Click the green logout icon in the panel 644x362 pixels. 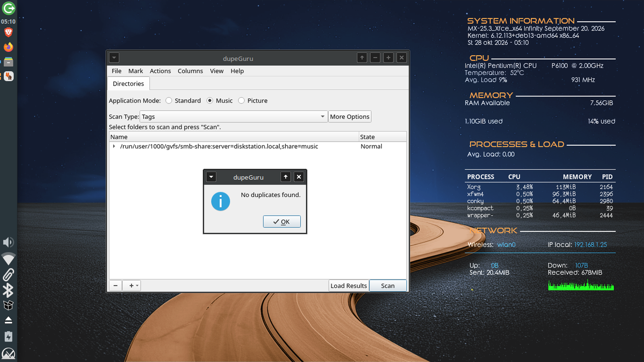tap(9, 8)
